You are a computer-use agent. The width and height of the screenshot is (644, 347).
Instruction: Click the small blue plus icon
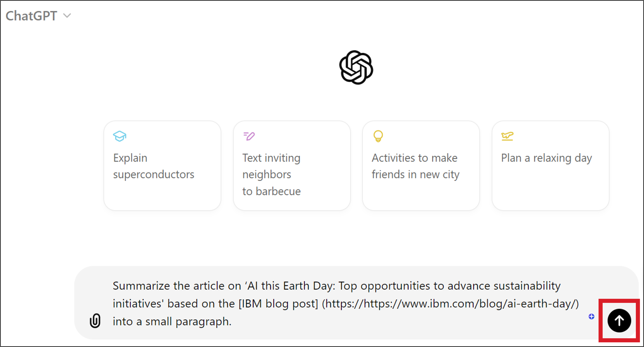[591, 316]
